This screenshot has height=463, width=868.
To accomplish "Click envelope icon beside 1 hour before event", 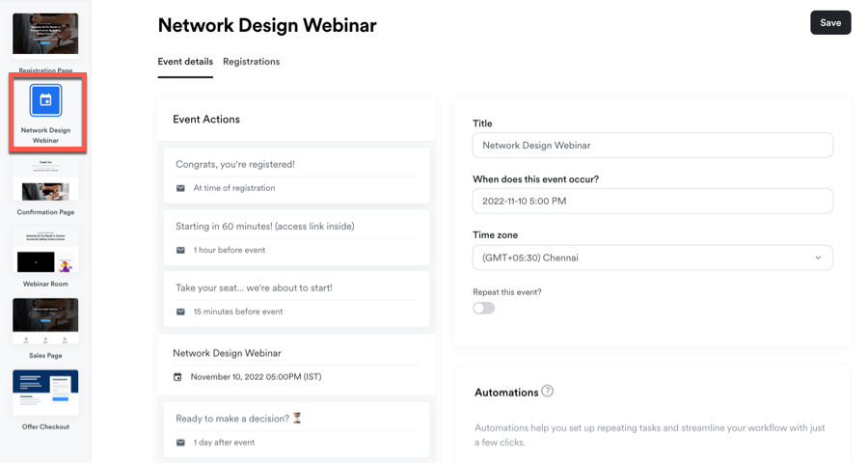I will [x=180, y=250].
